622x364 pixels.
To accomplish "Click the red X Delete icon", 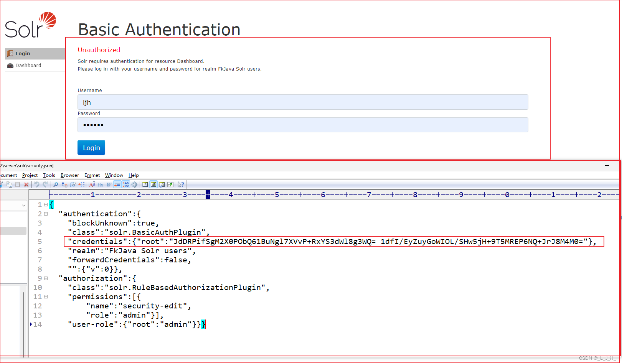I will (26, 184).
